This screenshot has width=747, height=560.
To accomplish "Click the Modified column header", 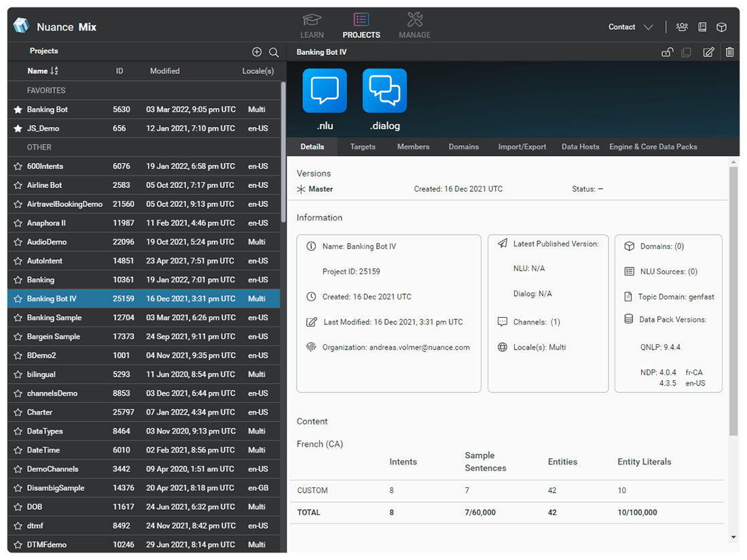I will (165, 71).
